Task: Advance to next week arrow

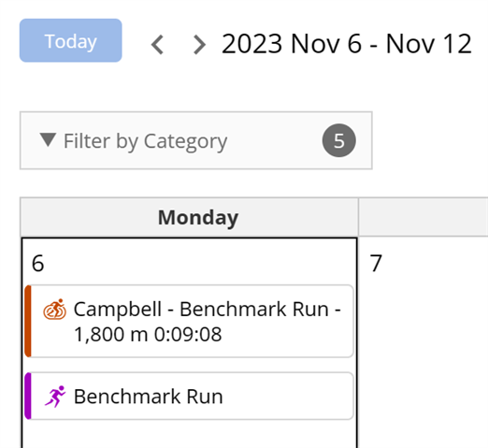Action: 199,45
